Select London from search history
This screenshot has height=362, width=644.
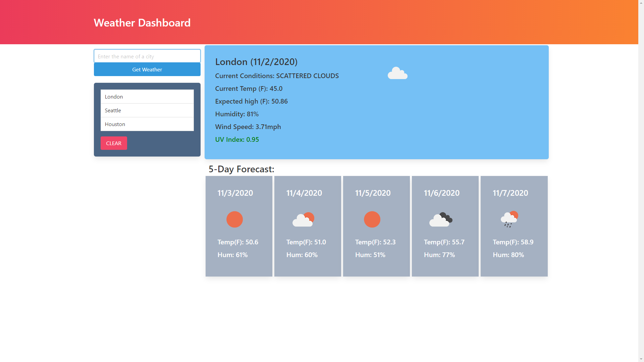pos(147,96)
